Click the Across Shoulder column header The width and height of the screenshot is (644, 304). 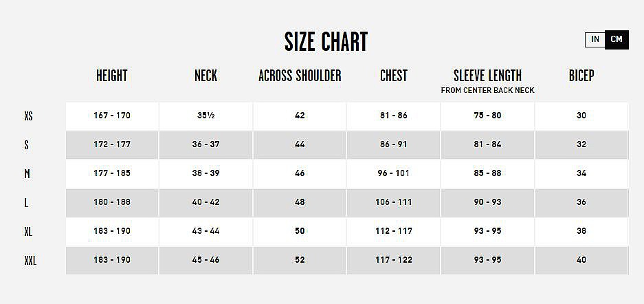click(300, 76)
